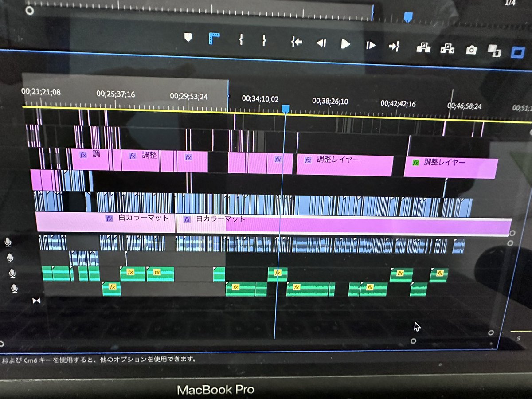Click the status bar Cmd key hint text

[98, 360]
